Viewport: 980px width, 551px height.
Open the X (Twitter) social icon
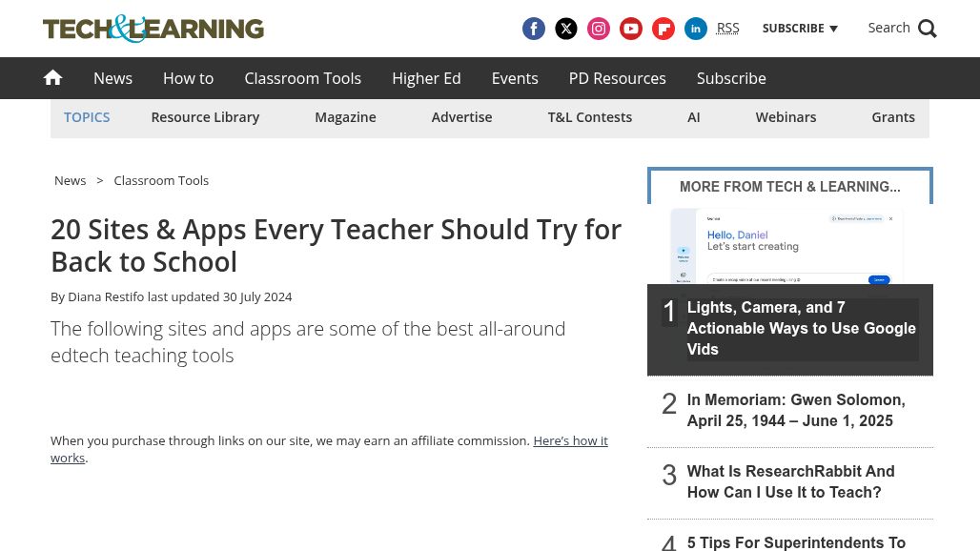point(565,29)
